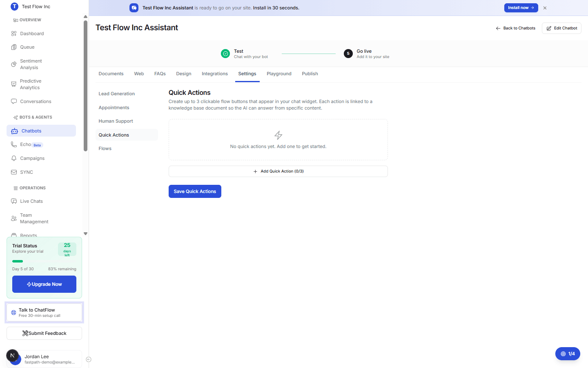Click the OPERATIONS section header
This screenshot has height=368, width=588.
point(29,188)
